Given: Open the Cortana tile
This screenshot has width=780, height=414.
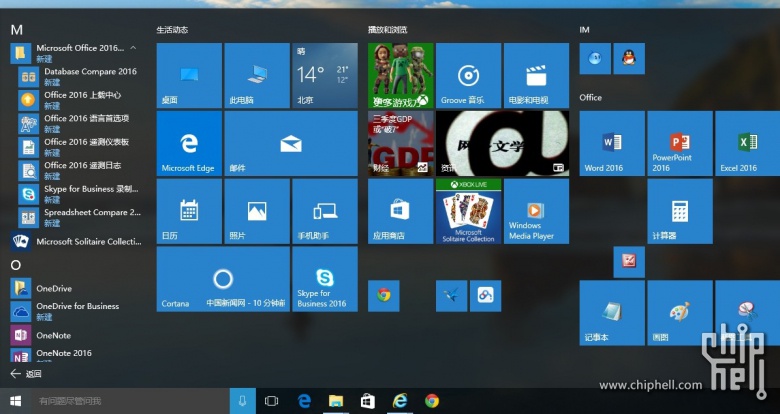Looking at the screenshot, I should [x=223, y=279].
